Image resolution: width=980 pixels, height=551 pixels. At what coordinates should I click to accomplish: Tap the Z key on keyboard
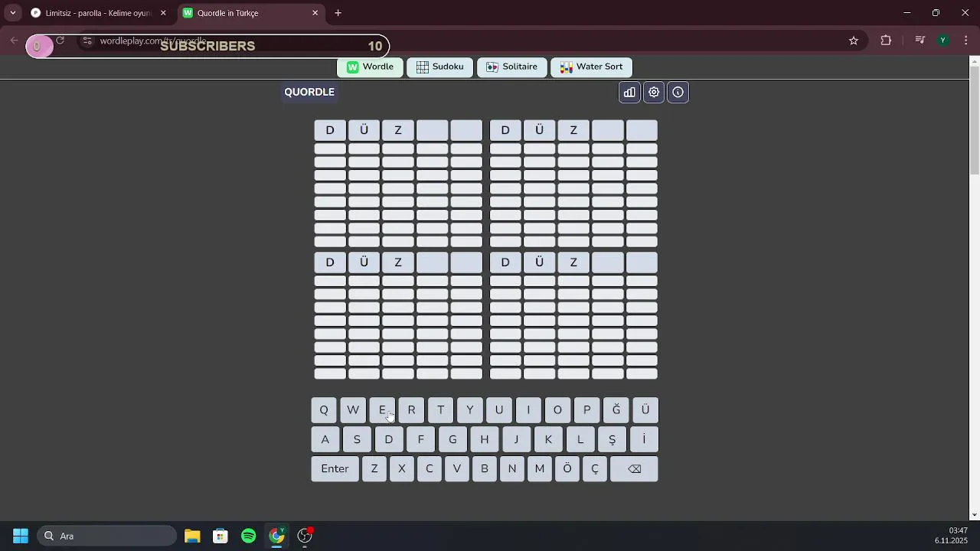374,469
